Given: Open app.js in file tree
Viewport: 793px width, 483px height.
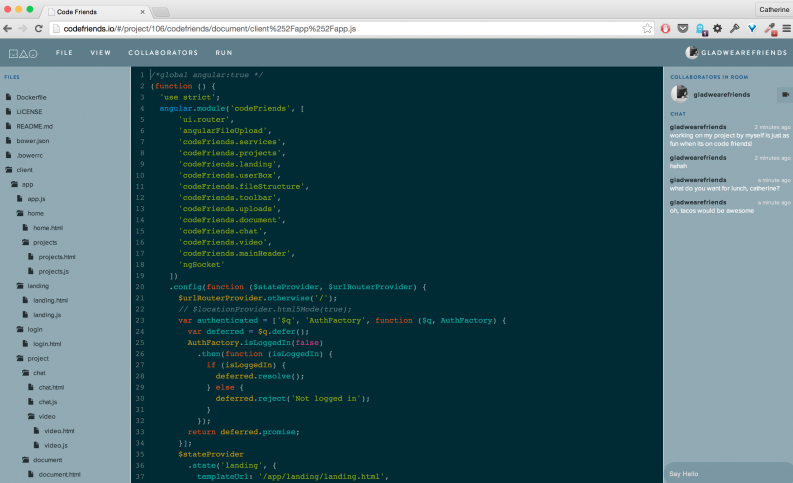Looking at the screenshot, I should (x=36, y=199).
